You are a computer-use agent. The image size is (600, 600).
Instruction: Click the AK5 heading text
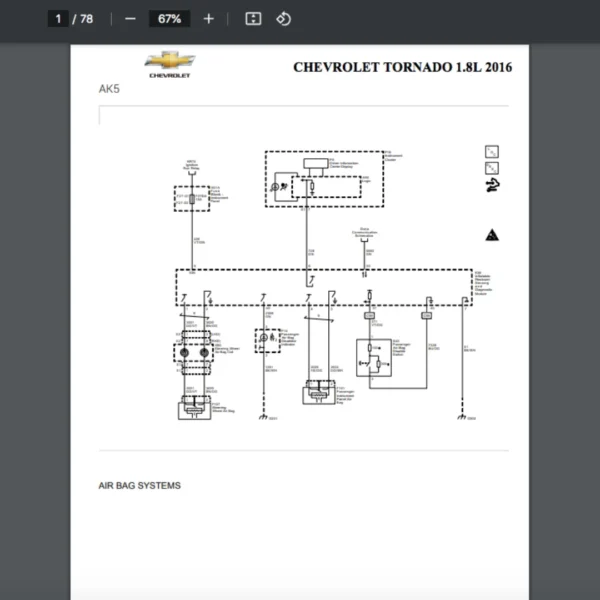pos(109,89)
